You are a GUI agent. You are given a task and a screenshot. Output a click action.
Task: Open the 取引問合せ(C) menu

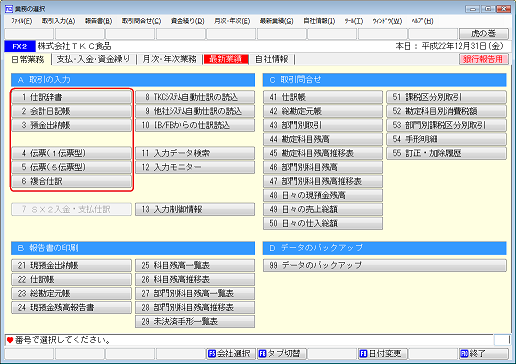click(141, 21)
